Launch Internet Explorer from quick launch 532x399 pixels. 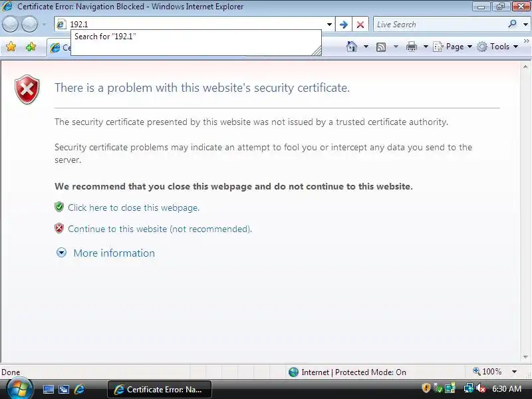79,389
